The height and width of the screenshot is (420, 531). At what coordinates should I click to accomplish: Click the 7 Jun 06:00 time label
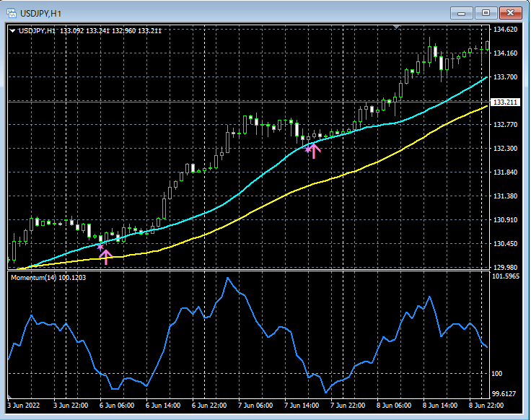click(255, 406)
